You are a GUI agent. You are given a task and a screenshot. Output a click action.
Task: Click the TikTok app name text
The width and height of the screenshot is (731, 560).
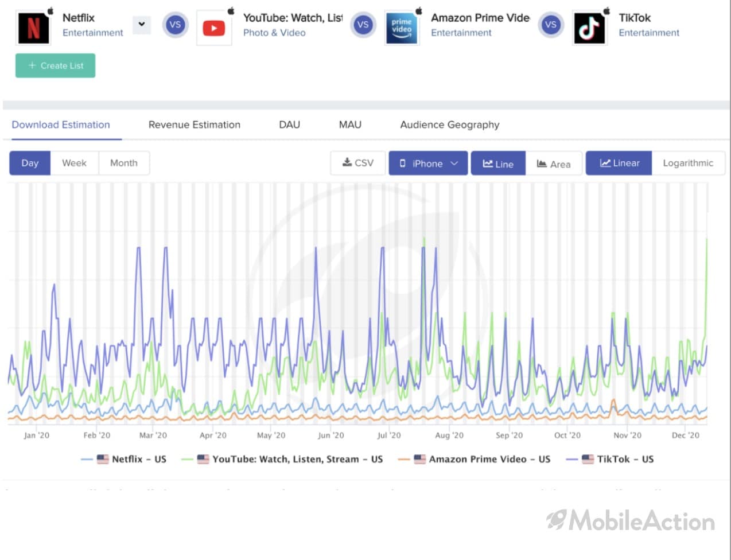pos(635,18)
